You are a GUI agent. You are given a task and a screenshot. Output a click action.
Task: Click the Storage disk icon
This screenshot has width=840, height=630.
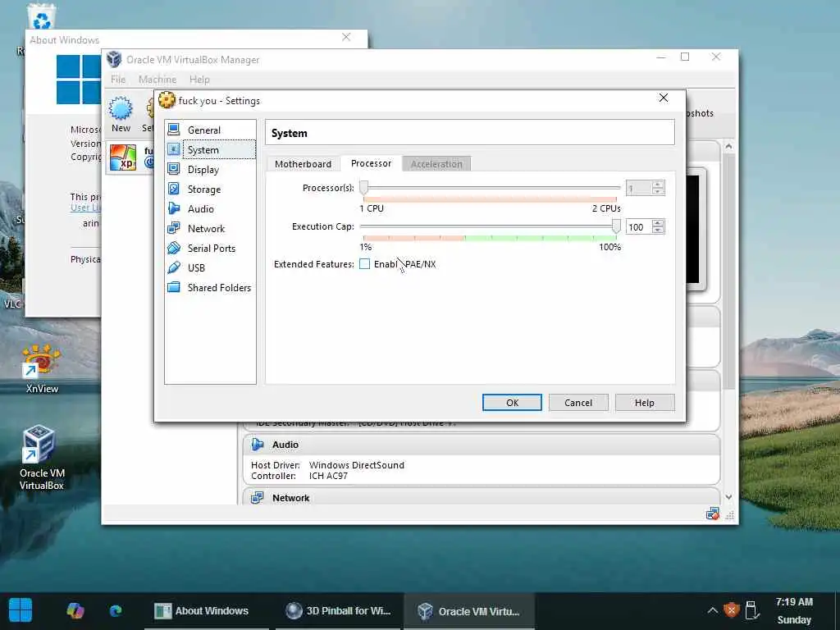[174, 189]
